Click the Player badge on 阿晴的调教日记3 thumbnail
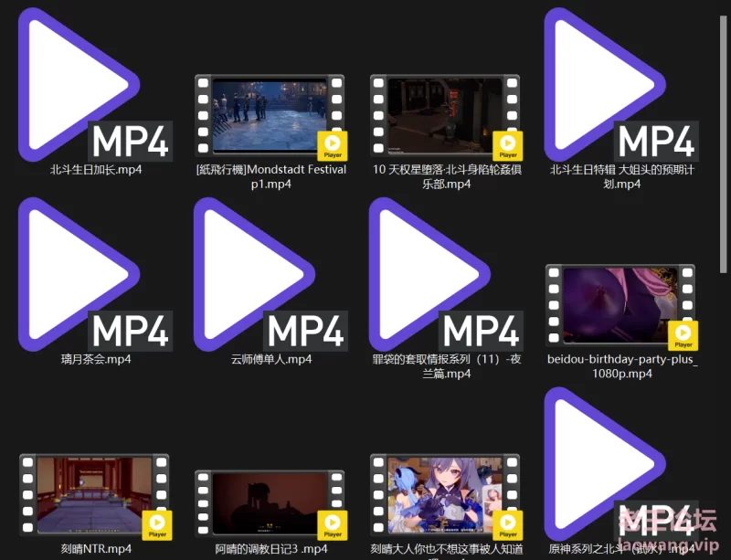This screenshot has height=560, width=731. (x=333, y=525)
